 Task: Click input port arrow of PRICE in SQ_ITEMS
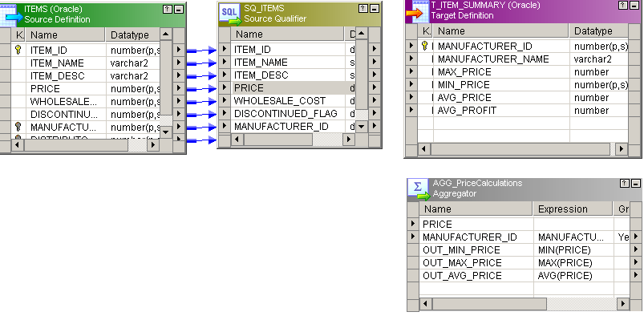click(x=225, y=87)
